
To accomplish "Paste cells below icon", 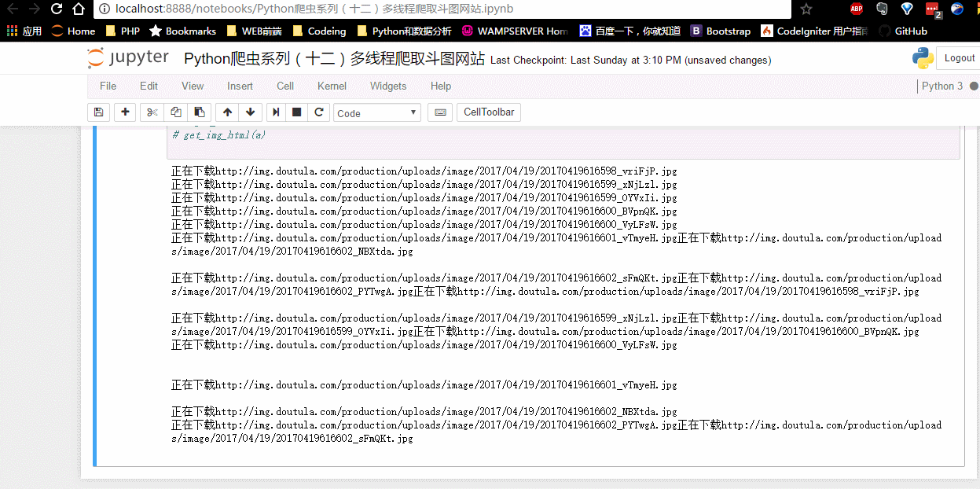I will pyautogui.click(x=200, y=112).
